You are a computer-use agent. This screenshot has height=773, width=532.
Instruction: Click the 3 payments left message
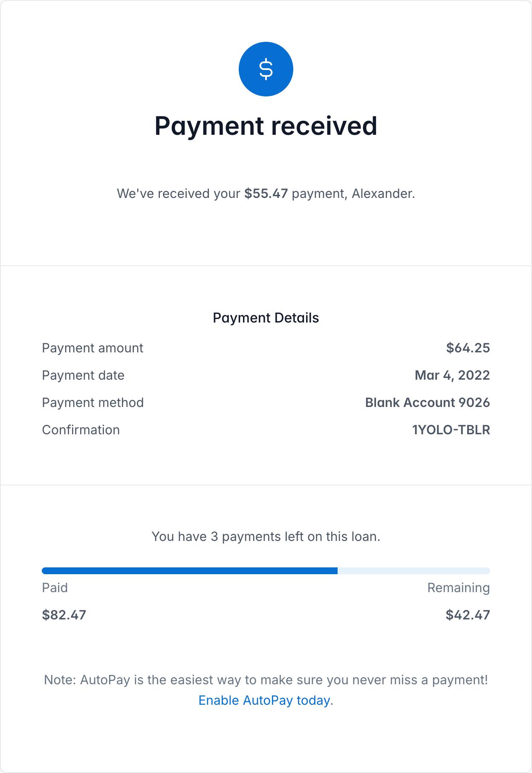[x=266, y=537]
